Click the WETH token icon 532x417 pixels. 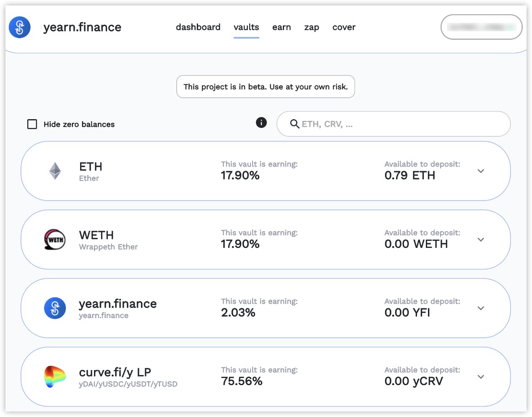pos(55,240)
